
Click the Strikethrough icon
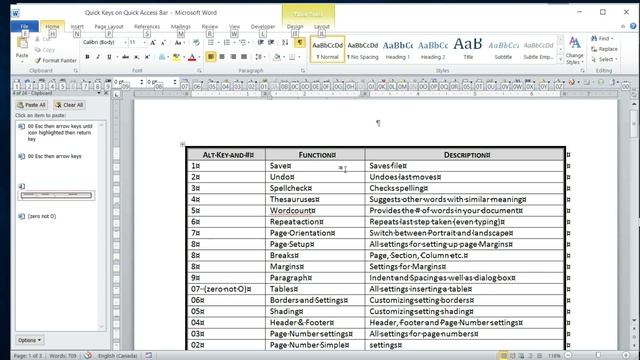click(126, 57)
